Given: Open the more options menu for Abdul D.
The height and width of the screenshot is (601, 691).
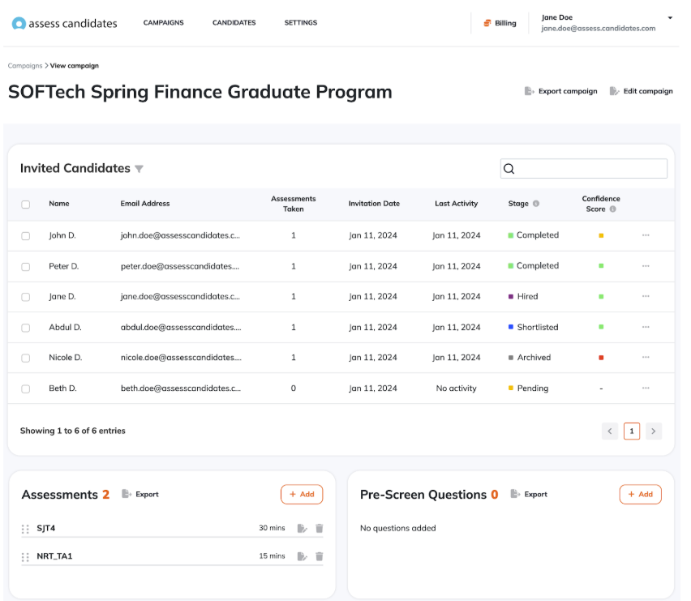Looking at the screenshot, I should tap(646, 327).
